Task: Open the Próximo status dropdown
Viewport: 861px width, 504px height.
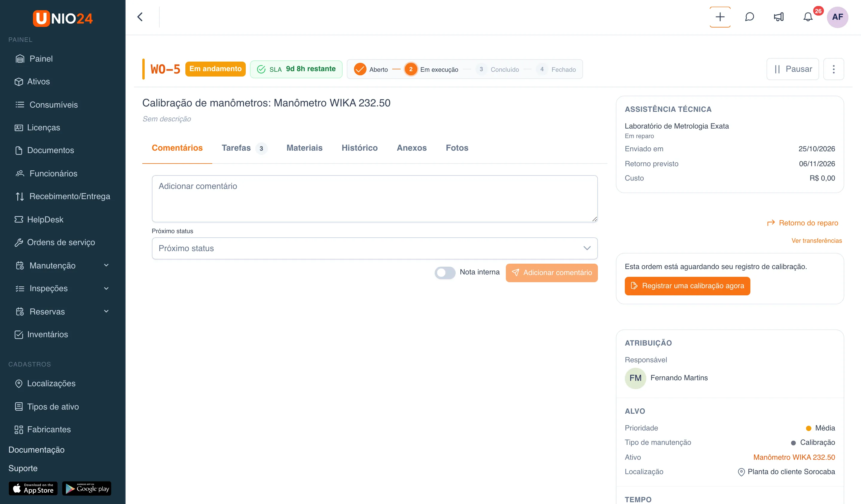Action: coord(375,248)
